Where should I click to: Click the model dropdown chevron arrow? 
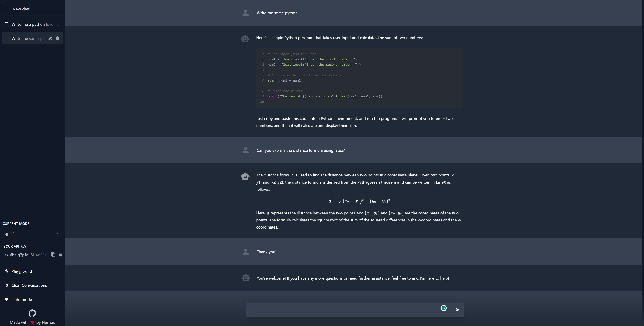coord(58,233)
